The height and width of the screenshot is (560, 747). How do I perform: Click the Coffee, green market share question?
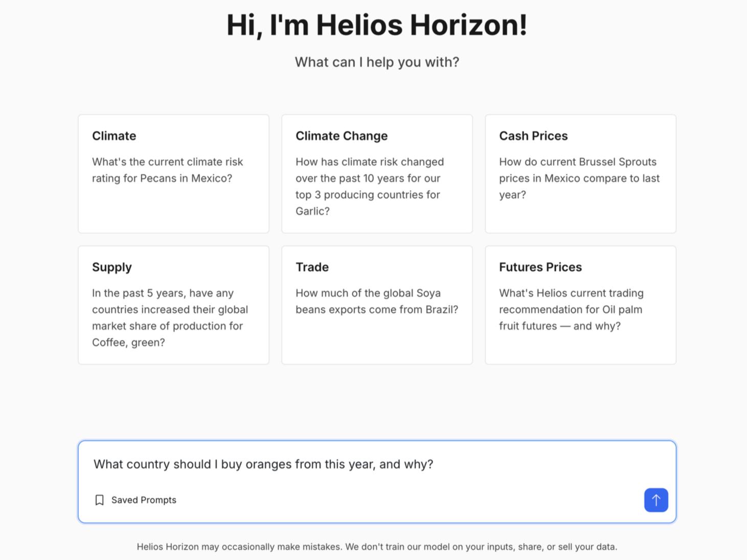coord(170,318)
